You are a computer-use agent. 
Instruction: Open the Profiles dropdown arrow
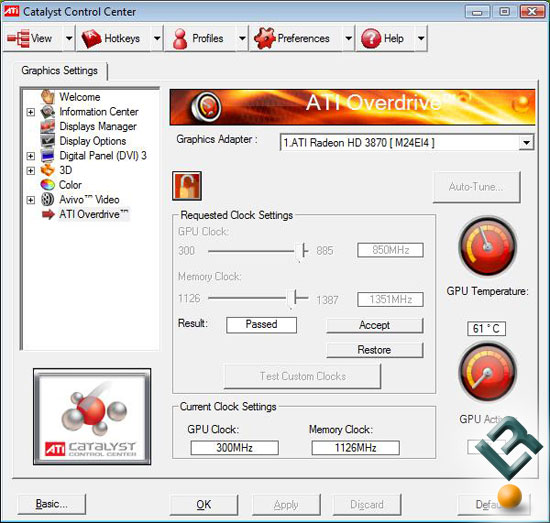click(x=242, y=38)
